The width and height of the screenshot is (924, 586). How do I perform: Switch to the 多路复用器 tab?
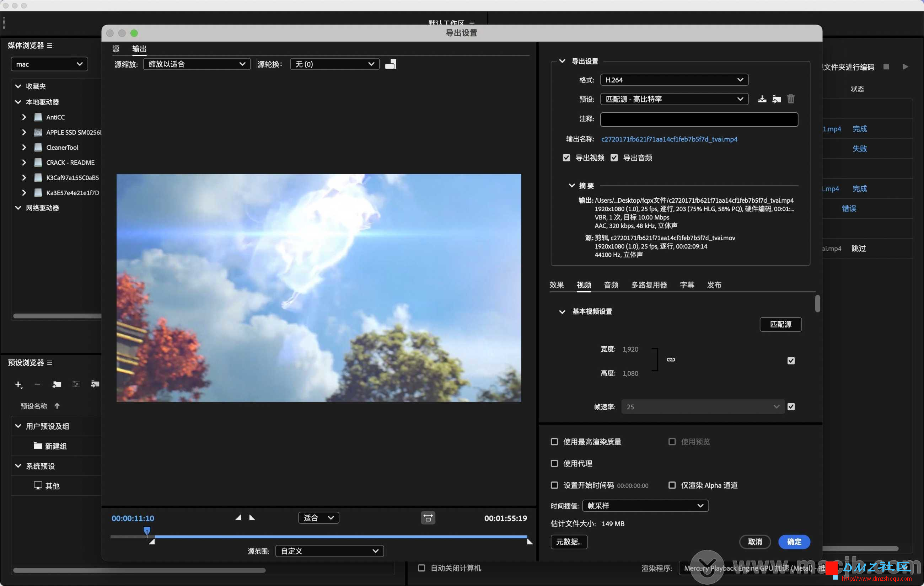(649, 285)
